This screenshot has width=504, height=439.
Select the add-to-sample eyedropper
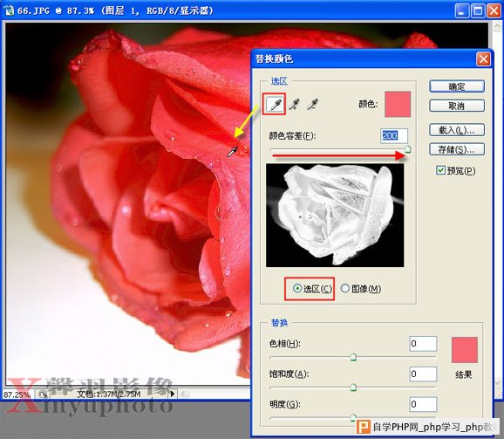(294, 104)
